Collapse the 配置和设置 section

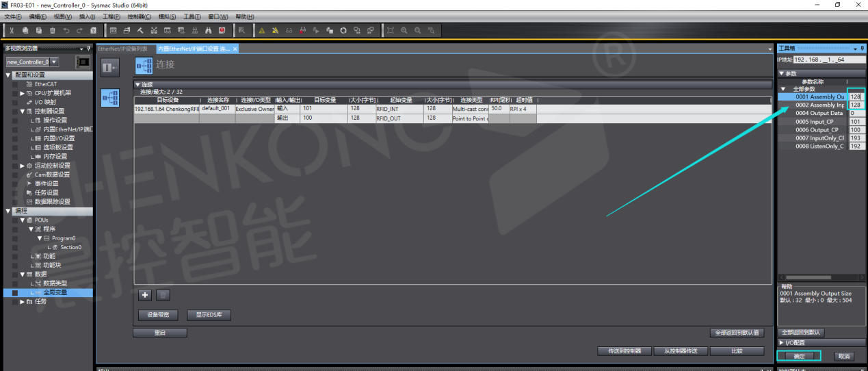[8, 75]
